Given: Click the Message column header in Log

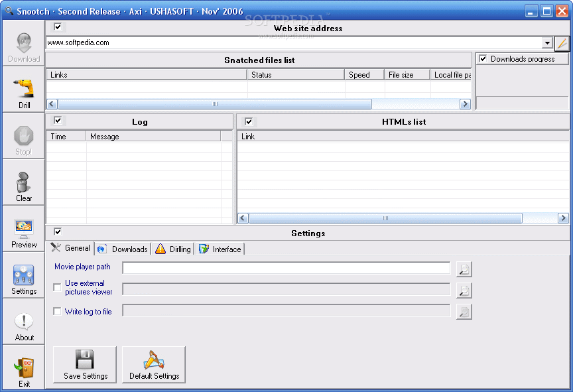Looking at the screenshot, I should tap(153, 136).
